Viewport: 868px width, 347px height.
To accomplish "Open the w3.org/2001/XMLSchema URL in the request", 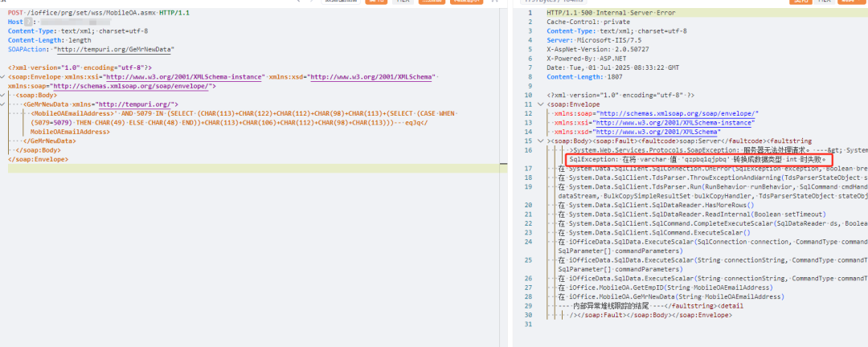I will [371, 77].
